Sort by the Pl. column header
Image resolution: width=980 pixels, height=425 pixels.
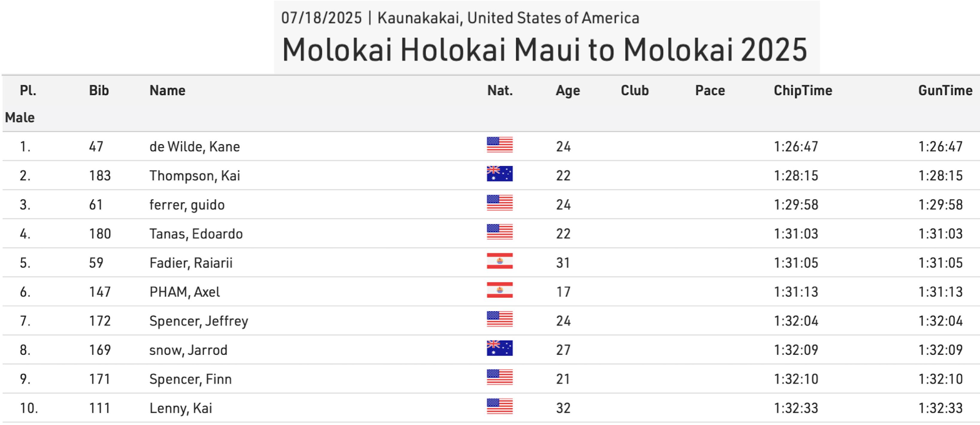coord(28,91)
